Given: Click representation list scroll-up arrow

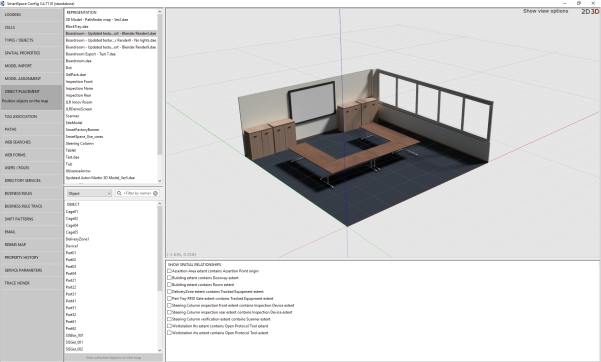Looking at the screenshot, I should tap(160, 12).
